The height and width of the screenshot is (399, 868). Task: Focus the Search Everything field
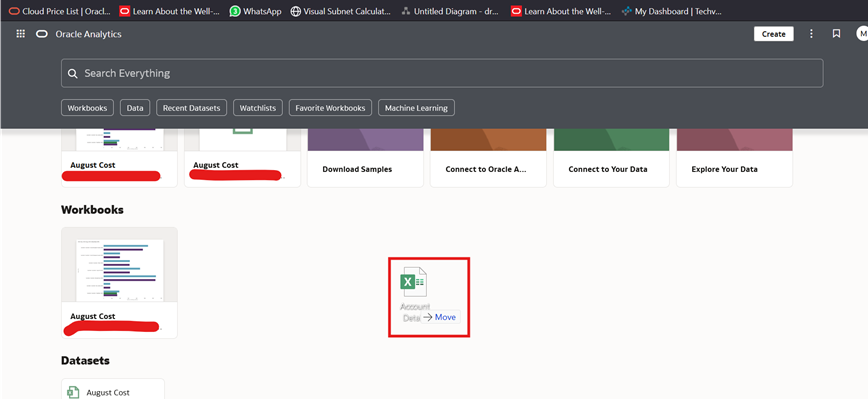tap(442, 73)
